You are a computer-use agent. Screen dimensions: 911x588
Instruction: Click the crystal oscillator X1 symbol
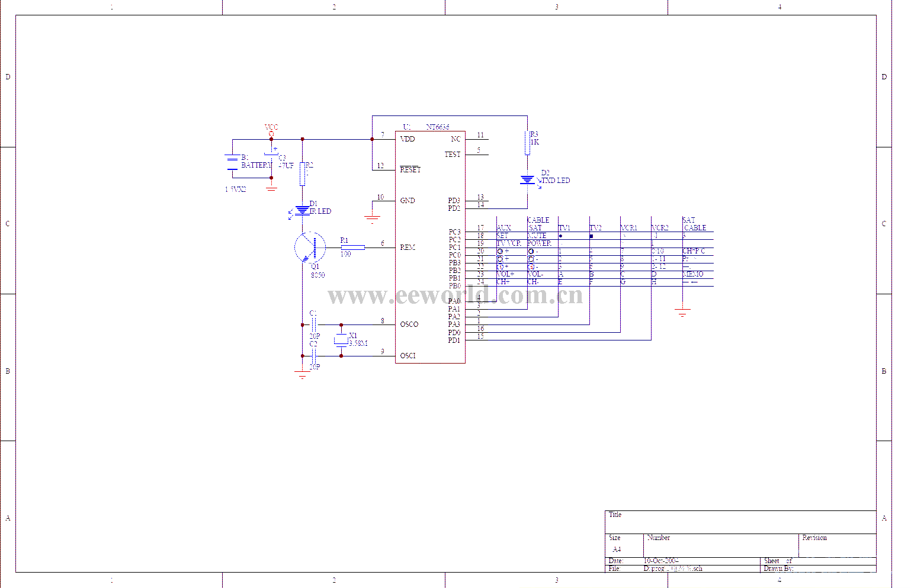tap(341, 340)
